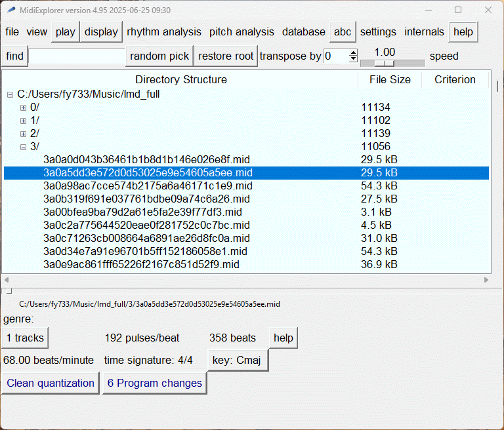Click the File Size column header
Screen dimensions: 504x430
390,79
